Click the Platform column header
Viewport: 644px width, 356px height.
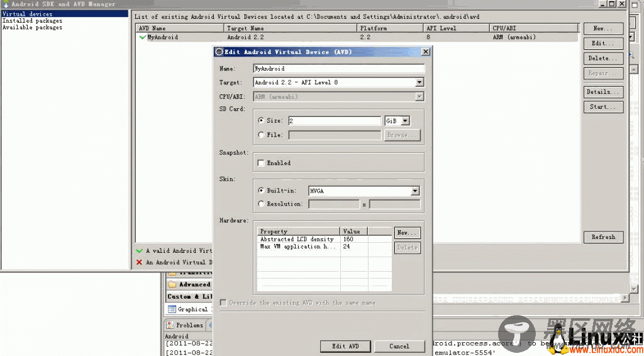[390, 28]
